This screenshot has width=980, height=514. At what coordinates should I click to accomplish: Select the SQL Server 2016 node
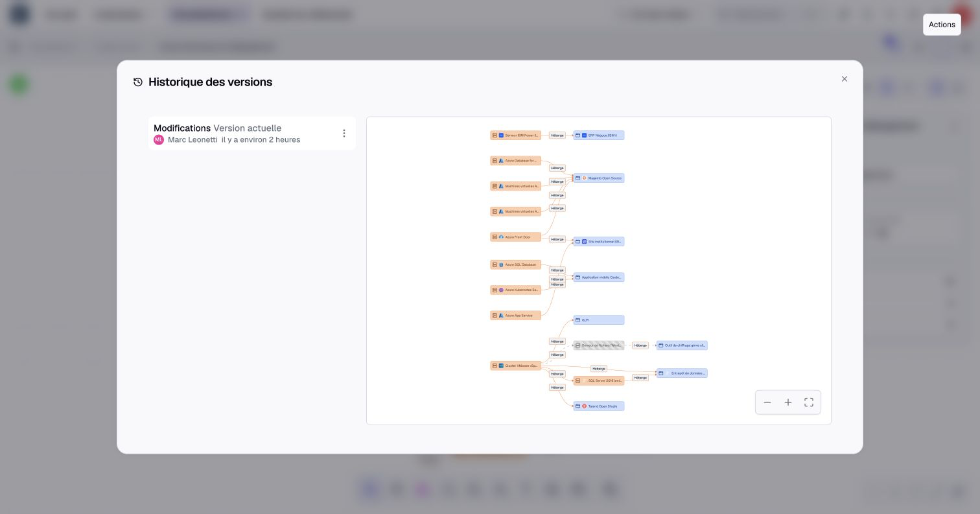[x=599, y=381]
